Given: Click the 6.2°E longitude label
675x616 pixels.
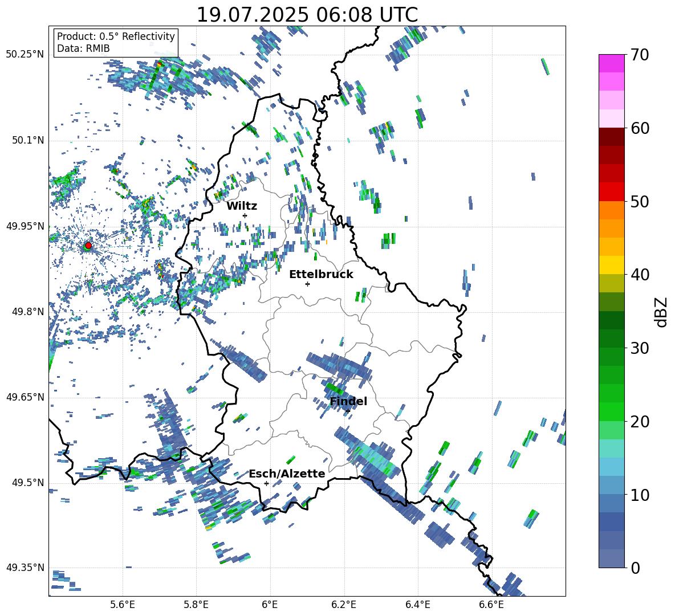Looking at the screenshot, I should pos(344,605).
